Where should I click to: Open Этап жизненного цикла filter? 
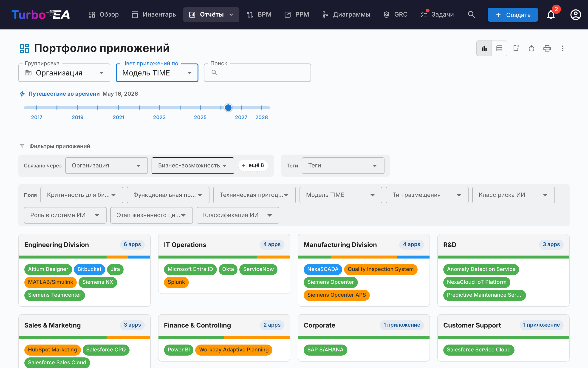pos(151,215)
